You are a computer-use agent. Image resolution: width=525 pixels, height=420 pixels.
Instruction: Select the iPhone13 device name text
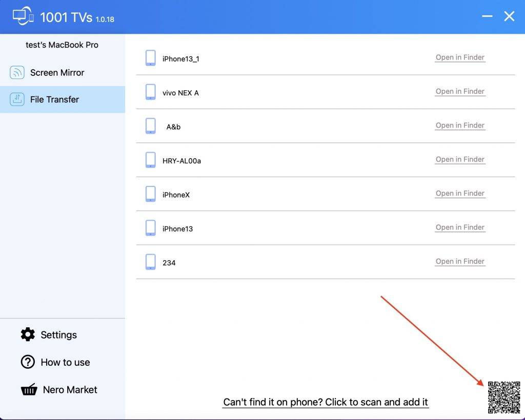click(x=177, y=229)
